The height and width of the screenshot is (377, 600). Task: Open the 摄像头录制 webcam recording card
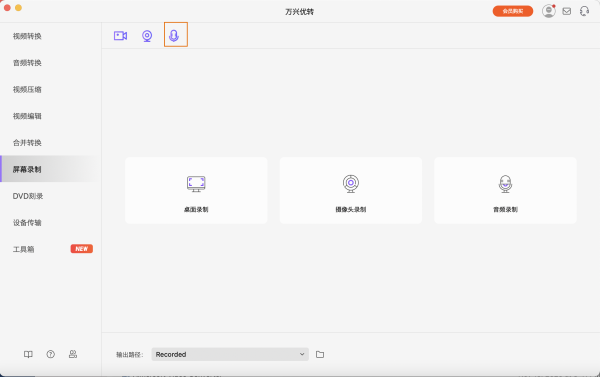click(x=351, y=190)
